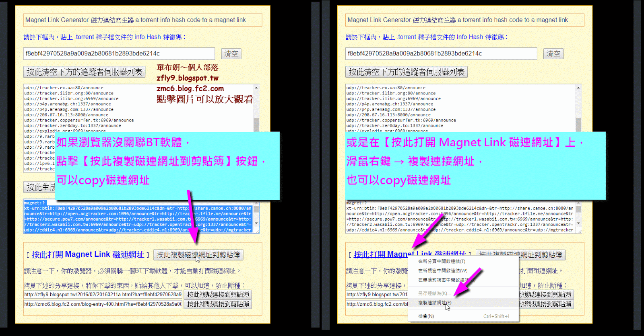The height and width of the screenshot is (336, 644).
Task: Choose 另存連結為(K)... from the context menu
Action: (x=463, y=293)
